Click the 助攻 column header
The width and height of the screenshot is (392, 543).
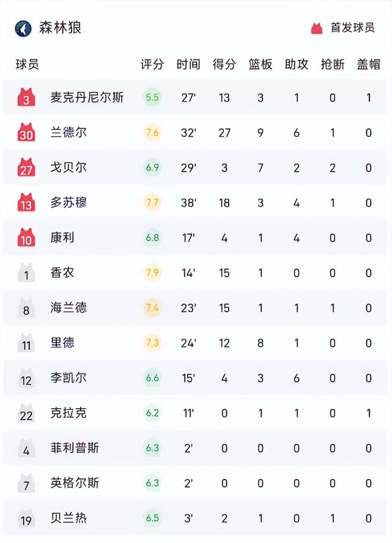[x=296, y=65]
